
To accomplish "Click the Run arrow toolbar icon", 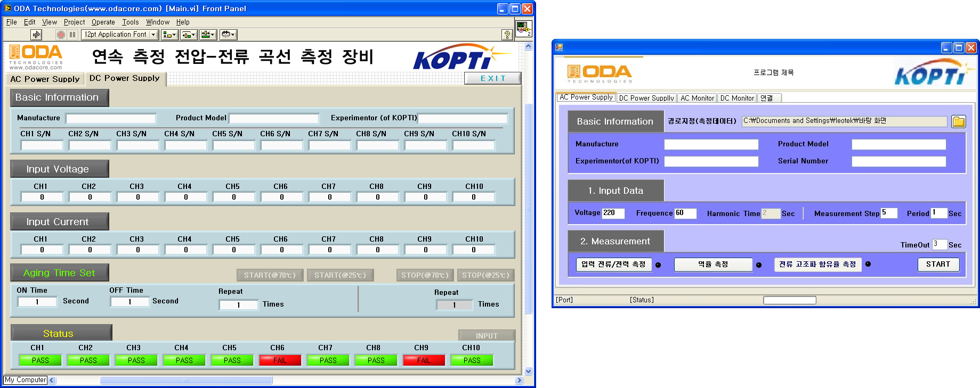I will [x=36, y=35].
